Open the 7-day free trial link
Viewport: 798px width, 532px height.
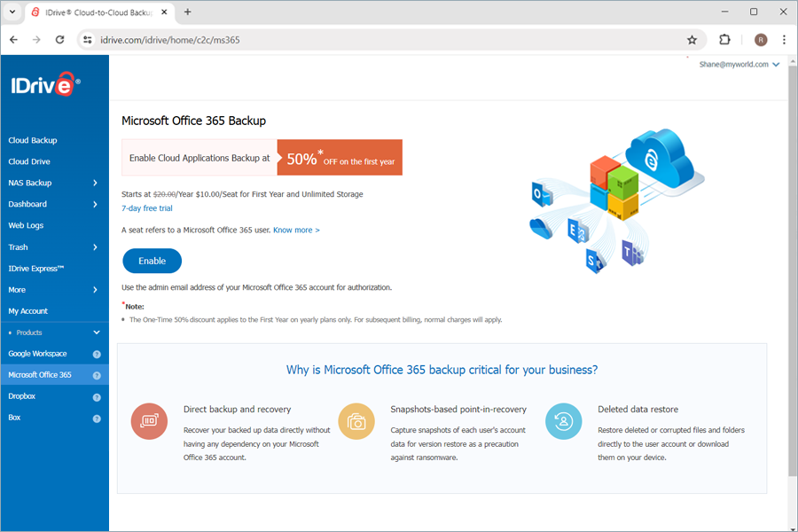pyautogui.click(x=147, y=208)
